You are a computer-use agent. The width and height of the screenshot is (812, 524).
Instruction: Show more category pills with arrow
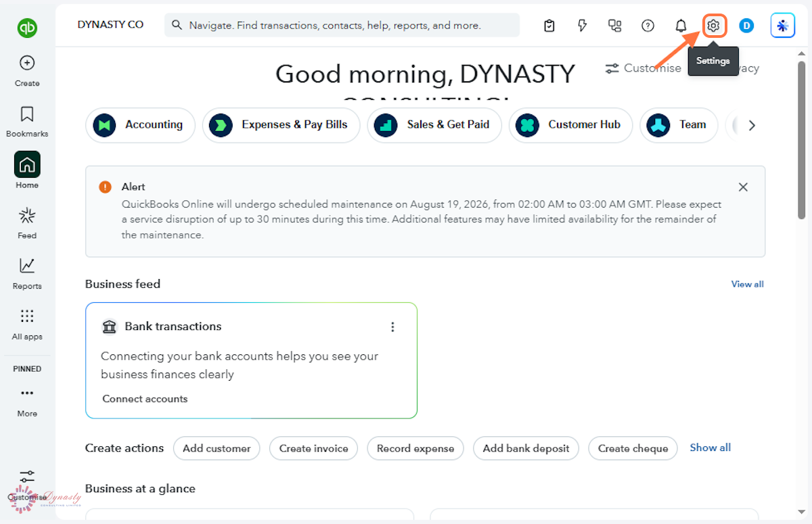(752, 125)
